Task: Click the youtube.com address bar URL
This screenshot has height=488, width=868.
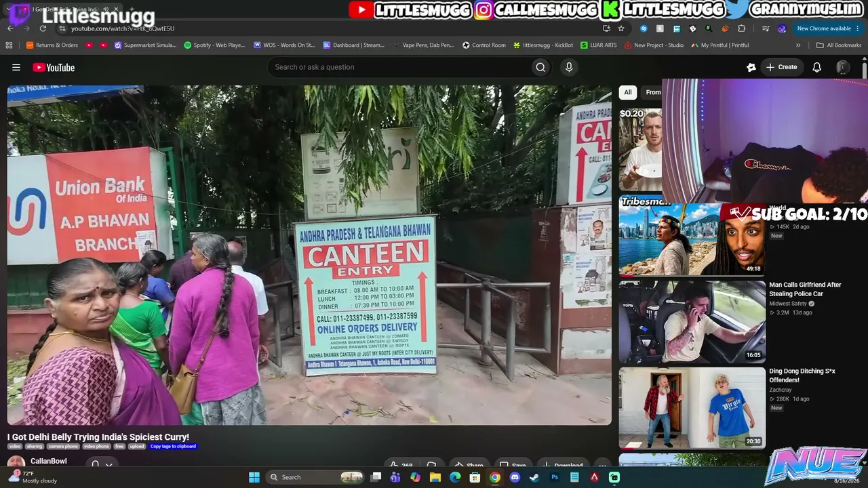Action: (x=123, y=28)
